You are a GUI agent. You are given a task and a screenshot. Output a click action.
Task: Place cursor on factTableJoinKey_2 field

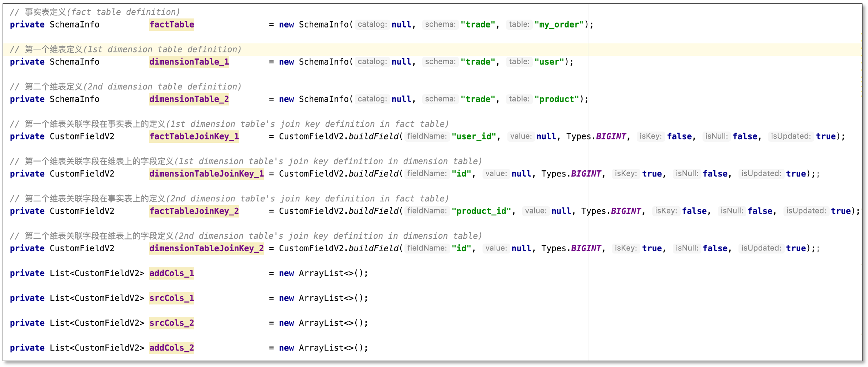click(194, 211)
